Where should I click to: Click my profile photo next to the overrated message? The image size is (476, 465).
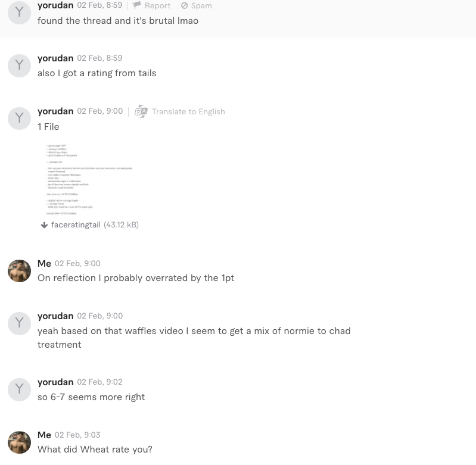click(x=19, y=271)
